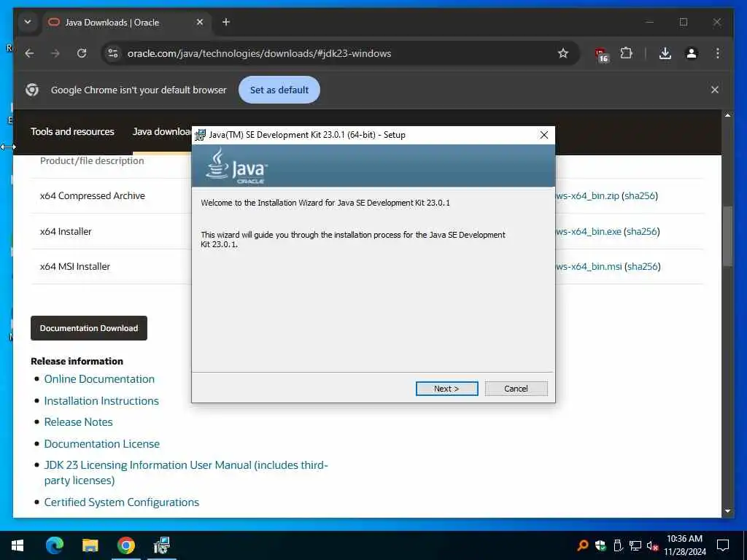Open Online Documentation link
747x560 pixels.
click(99, 379)
